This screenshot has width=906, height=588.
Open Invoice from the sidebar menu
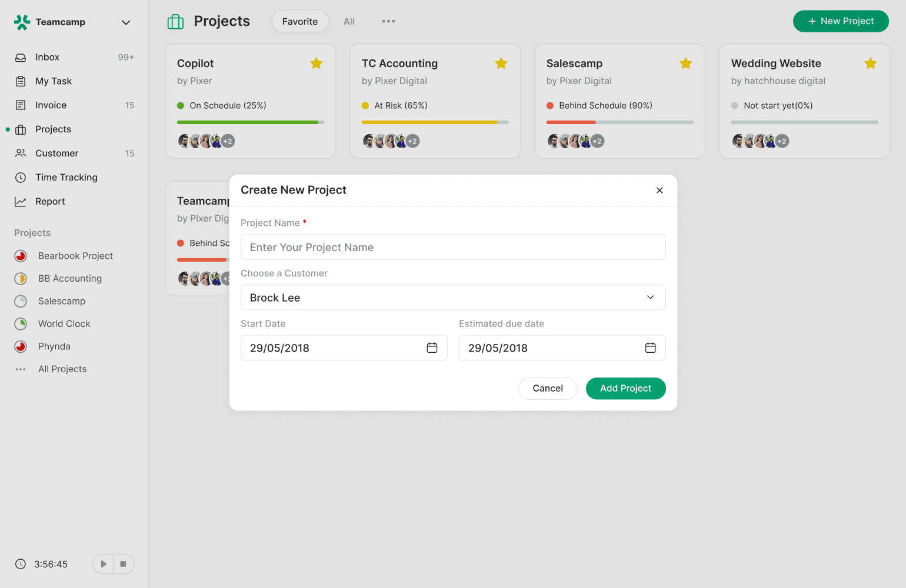(51, 105)
